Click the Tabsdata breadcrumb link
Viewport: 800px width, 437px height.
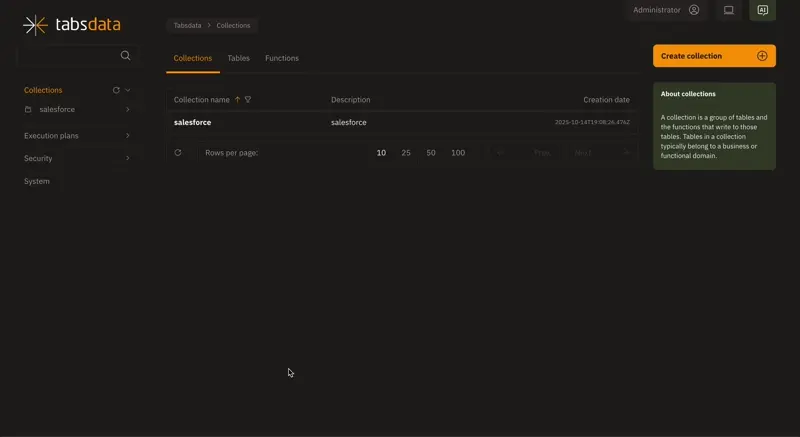(x=187, y=25)
